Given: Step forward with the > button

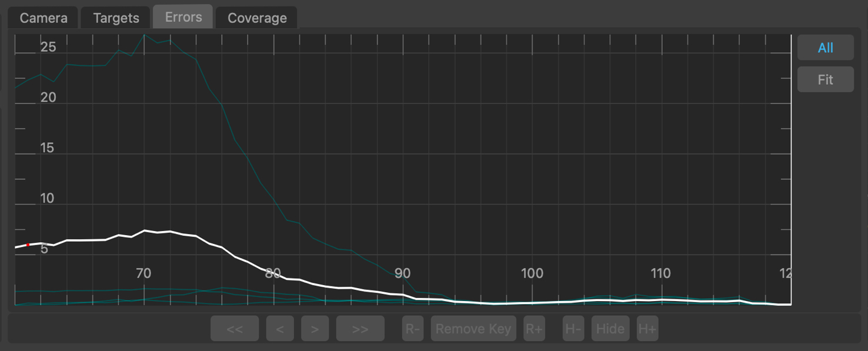Looking at the screenshot, I should tap(315, 329).
